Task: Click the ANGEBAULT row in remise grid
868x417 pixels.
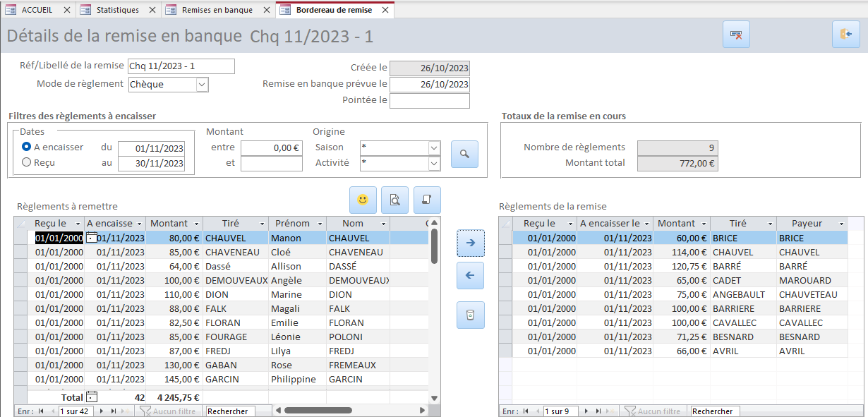Action: coord(673,294)
